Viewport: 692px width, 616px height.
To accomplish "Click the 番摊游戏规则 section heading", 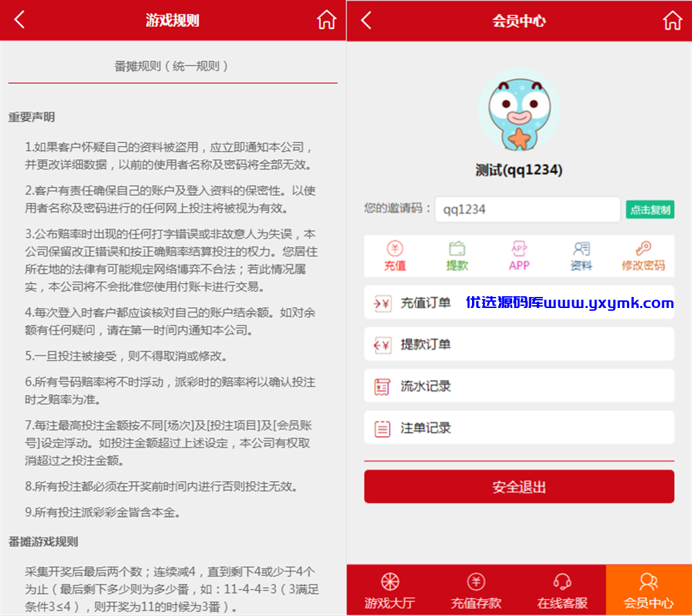I will (x=43, y=542).
